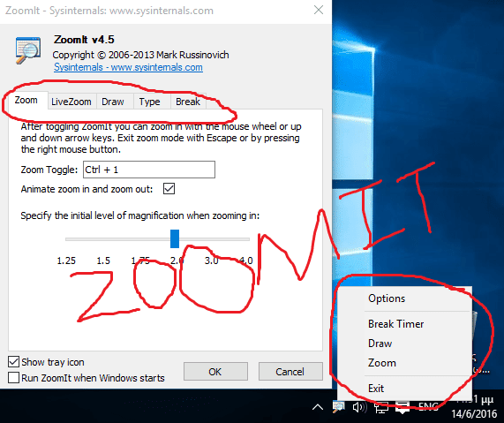Open the volume speaker tray icon

(x=359, y=408)
